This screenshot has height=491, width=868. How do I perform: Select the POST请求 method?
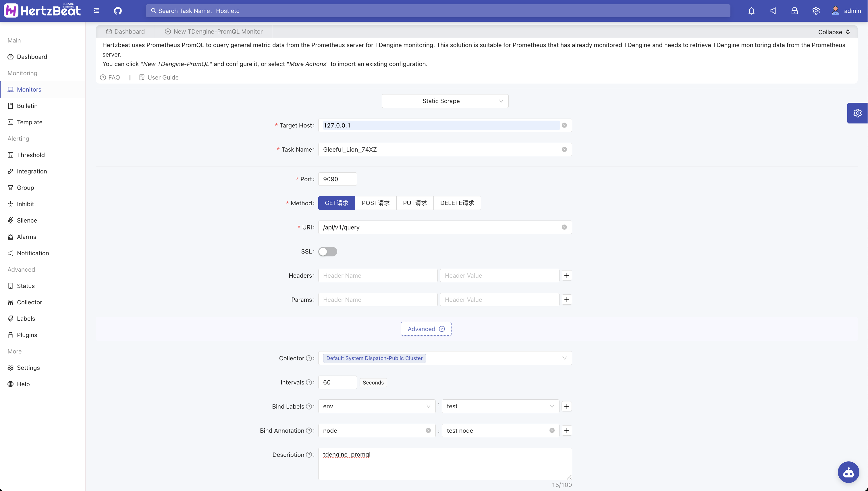(375, 203)
